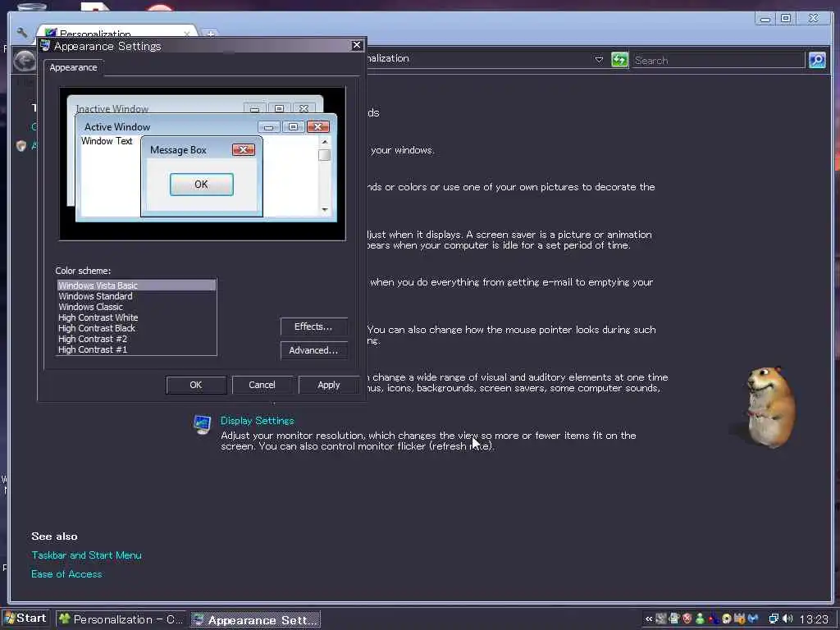840x630 pixels.
Task: Open the Effects... dialog
Action: pyautogui.click(x=313, y=326)
